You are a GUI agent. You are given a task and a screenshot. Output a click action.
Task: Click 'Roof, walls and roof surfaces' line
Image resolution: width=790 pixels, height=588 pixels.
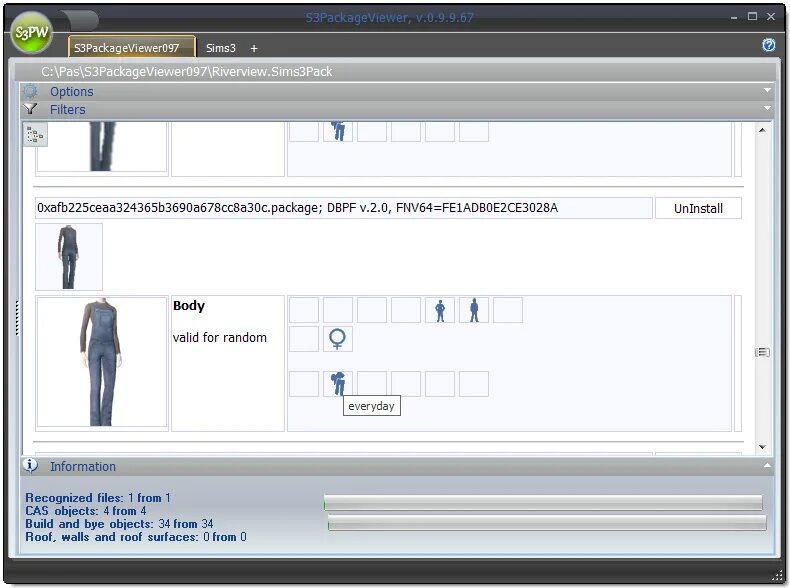(136, 537)
